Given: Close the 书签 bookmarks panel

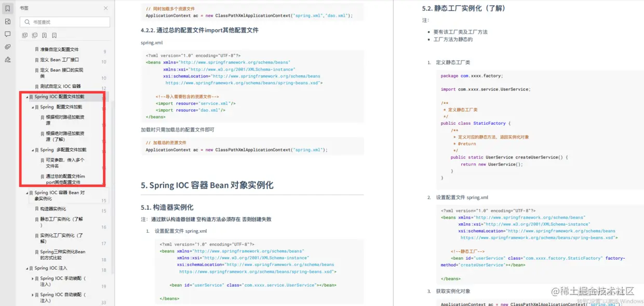Looking at the screenshot, I should click(x=106, y=8).
